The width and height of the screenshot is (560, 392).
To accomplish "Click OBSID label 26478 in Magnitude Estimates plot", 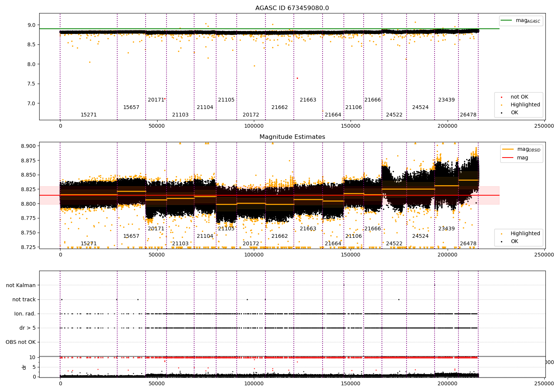I will (x=468, y=243).
